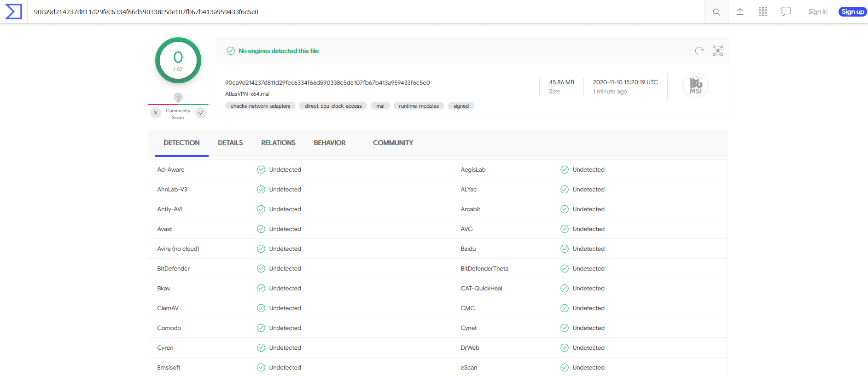
Task: Click the upload file icon
Action: pyautogui.click(x=740, y=12)
